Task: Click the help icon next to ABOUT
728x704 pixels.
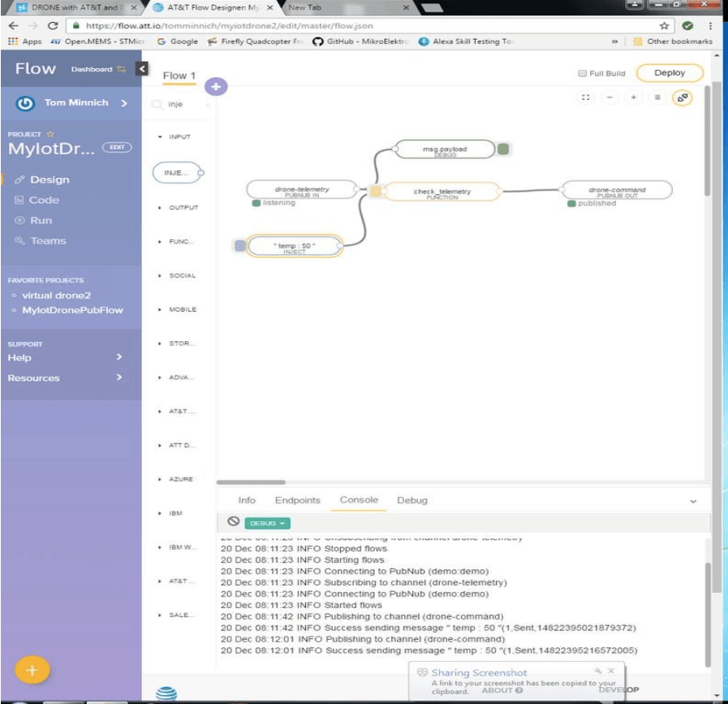Action: coord(519,690)
